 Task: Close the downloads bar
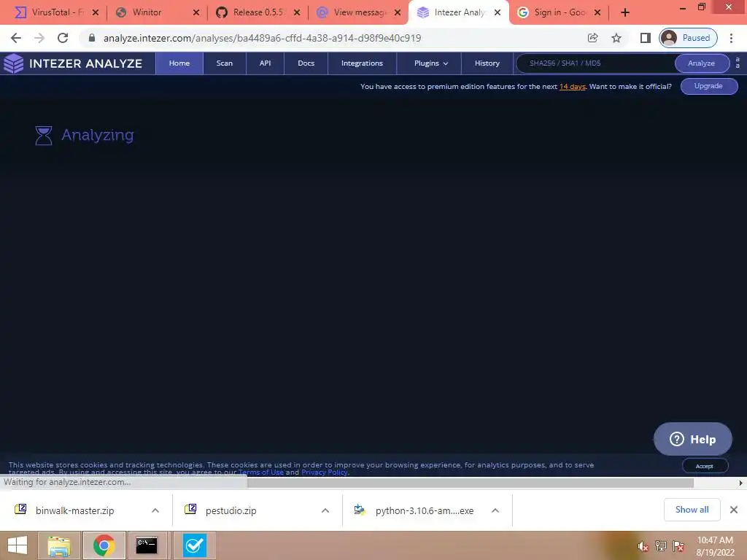pos(734,510)
